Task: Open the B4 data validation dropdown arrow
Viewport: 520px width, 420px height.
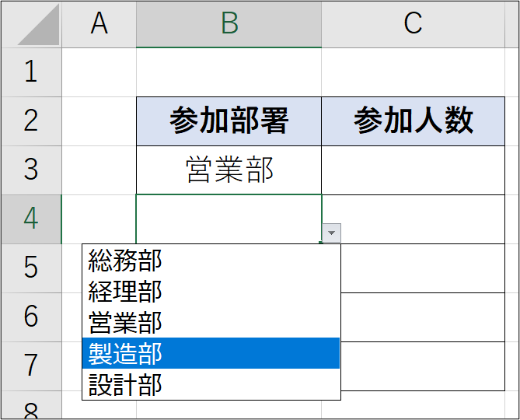Action: tap(331, 233)
